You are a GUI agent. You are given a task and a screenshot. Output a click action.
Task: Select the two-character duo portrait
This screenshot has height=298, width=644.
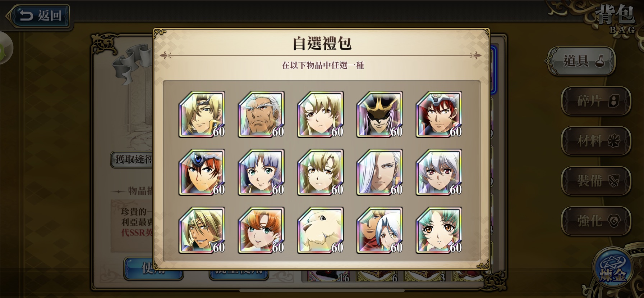(x=380, y=230)
